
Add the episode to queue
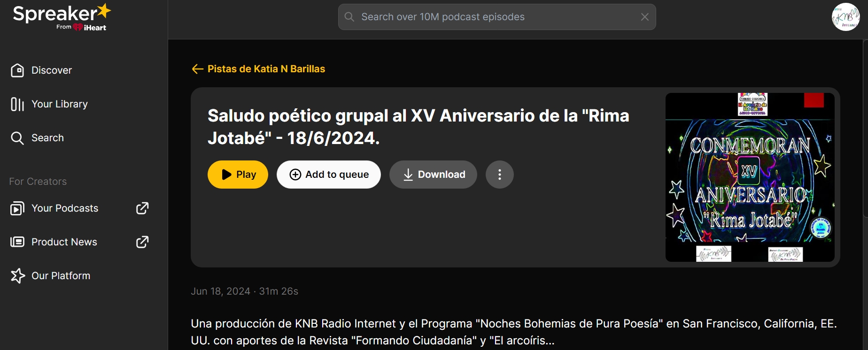pos(329,175)
